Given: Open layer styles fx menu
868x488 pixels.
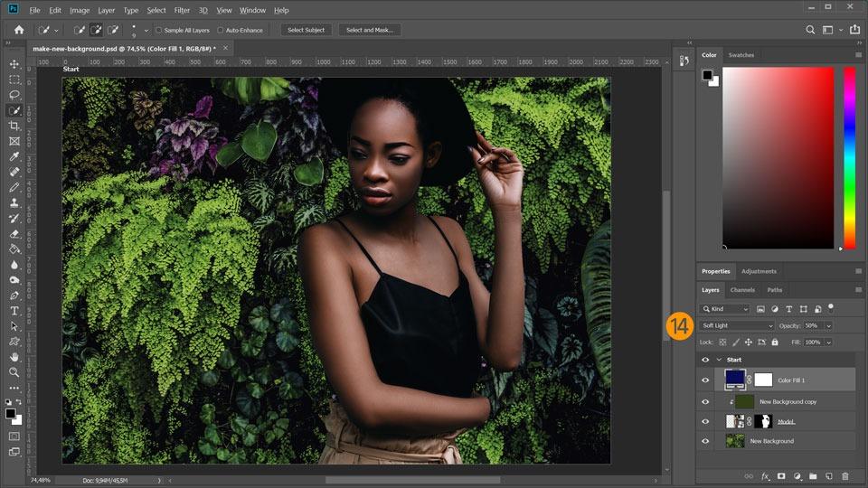Looking at the screenshot, I should (x=765, y=475).
